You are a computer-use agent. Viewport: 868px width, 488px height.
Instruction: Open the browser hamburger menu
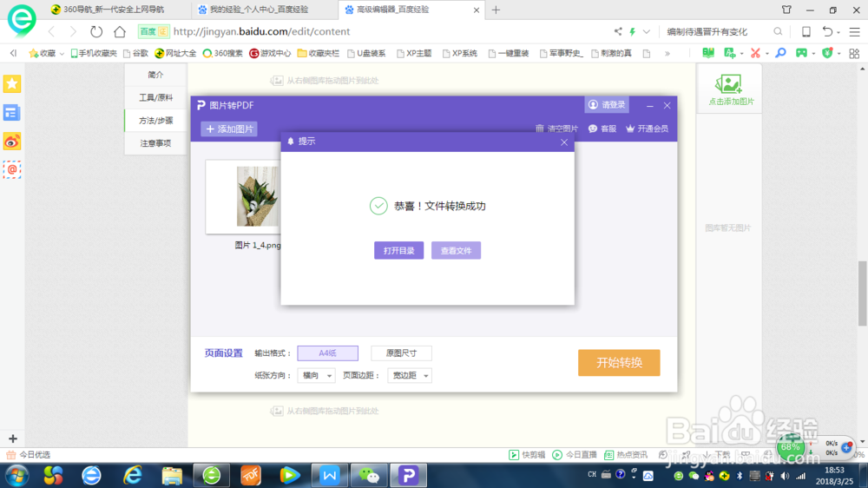coord(855,31)
